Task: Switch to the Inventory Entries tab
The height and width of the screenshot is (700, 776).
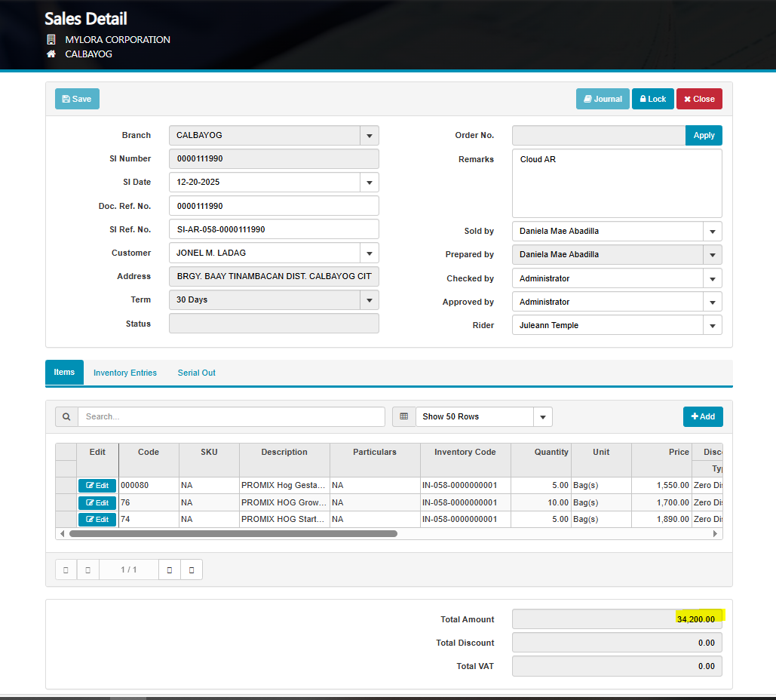Action: point(125,373)
